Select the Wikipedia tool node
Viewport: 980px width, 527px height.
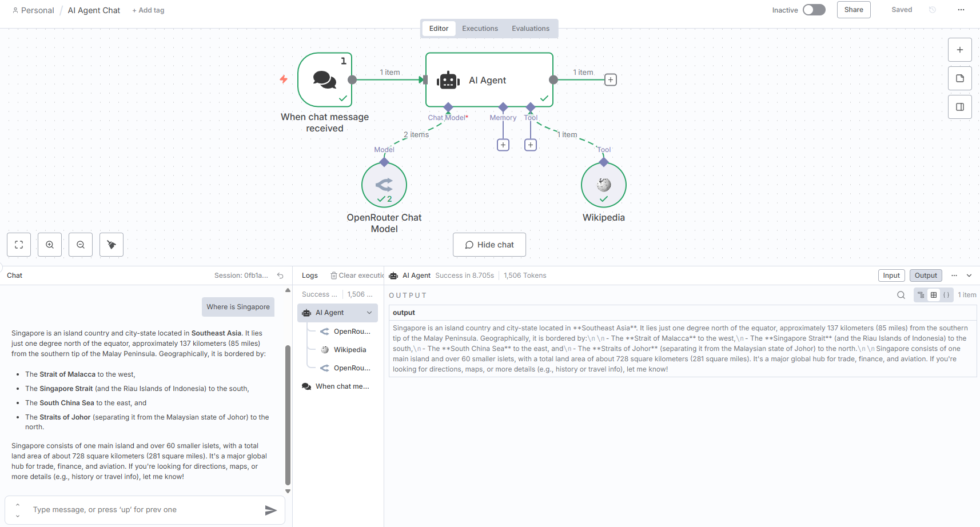tap(604, 185)
